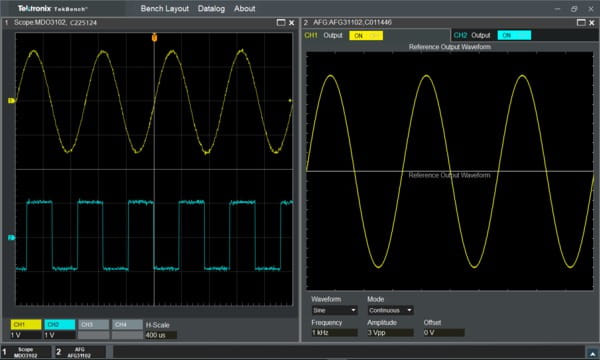The width and height of the screenshot is (600, 360).
Task: Enable scope channel CH4
Action: [127, 324]
